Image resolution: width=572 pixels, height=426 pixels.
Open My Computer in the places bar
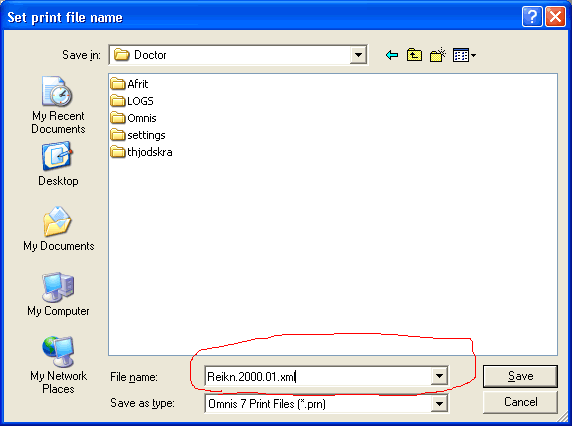[58, 294]
